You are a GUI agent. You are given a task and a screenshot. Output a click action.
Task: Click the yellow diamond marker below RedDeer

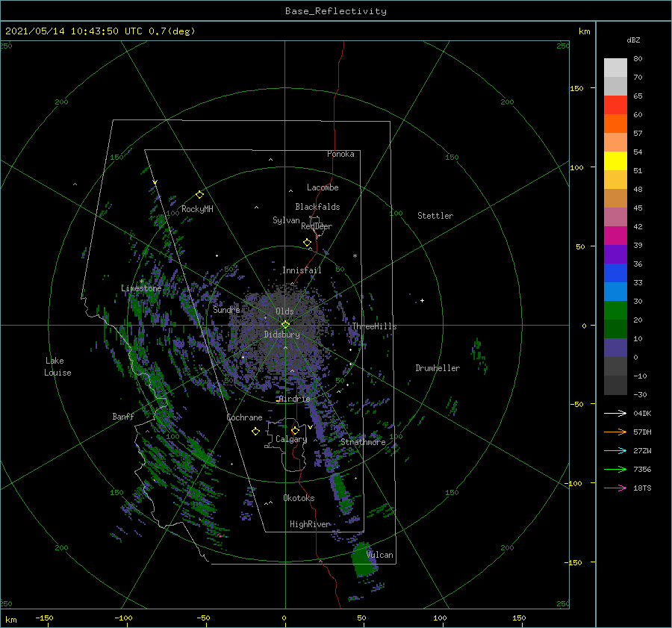point(307,243)
